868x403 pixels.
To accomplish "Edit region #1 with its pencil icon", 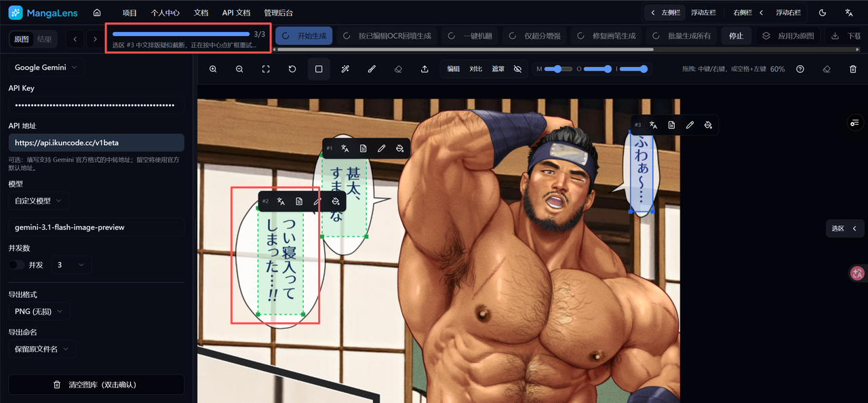I will click(382, 148).
